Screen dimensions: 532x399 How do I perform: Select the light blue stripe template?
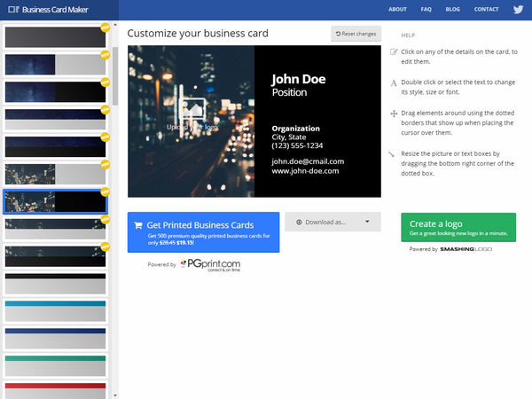click(55, 311)
